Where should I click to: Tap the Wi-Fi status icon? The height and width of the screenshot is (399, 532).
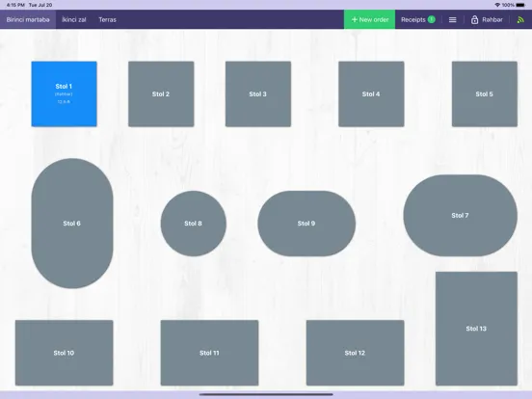click(497, 5)
